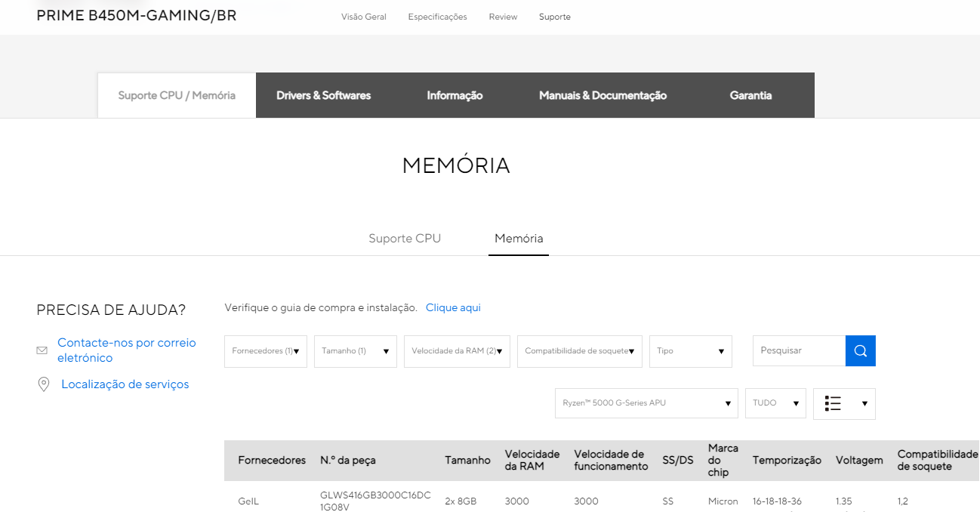Click the 1.35 voltage cell
The image size is (980, 512).
pos(843,501)
